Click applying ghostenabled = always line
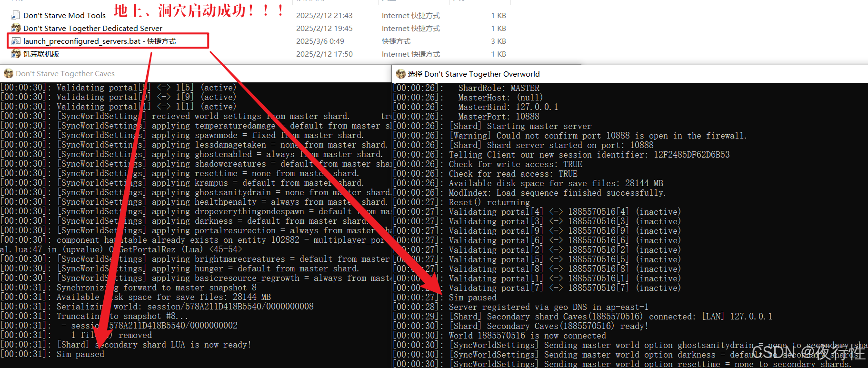Screen dimensions: 868x368 (191, 154)
